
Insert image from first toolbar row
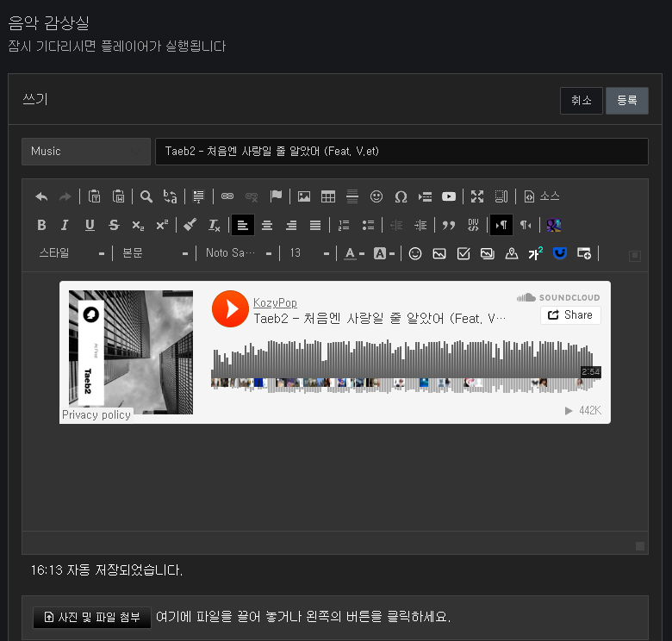click(304, 196)
